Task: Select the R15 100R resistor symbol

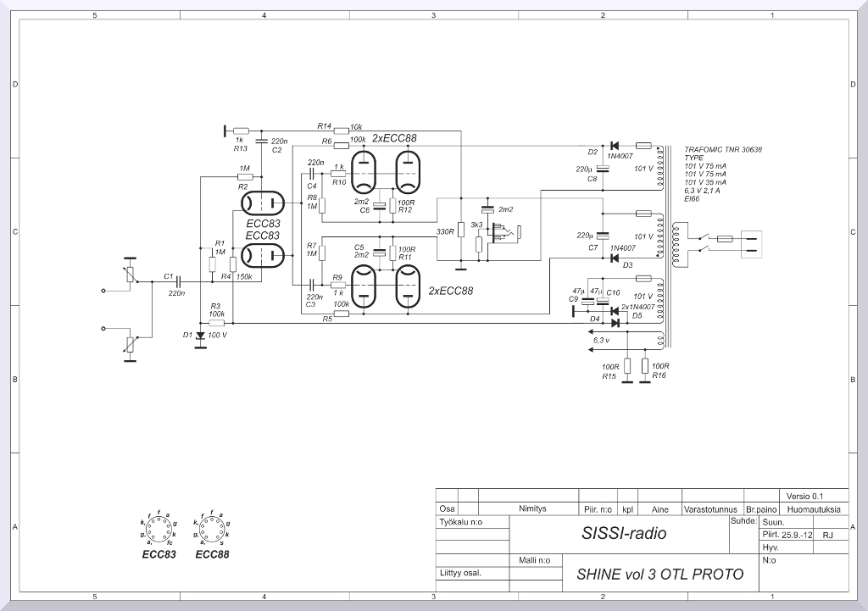Action: [x=627, y=365]
